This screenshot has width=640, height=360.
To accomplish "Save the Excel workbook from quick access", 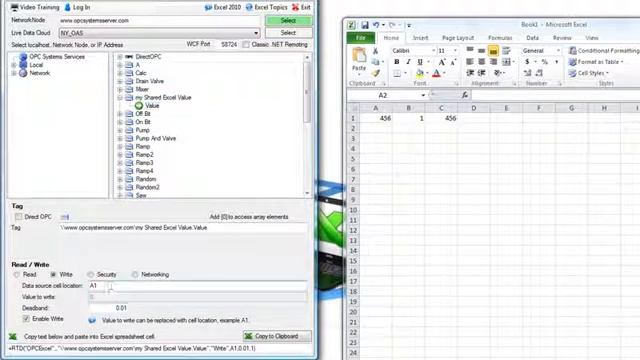I will click(x=364, y=25).
